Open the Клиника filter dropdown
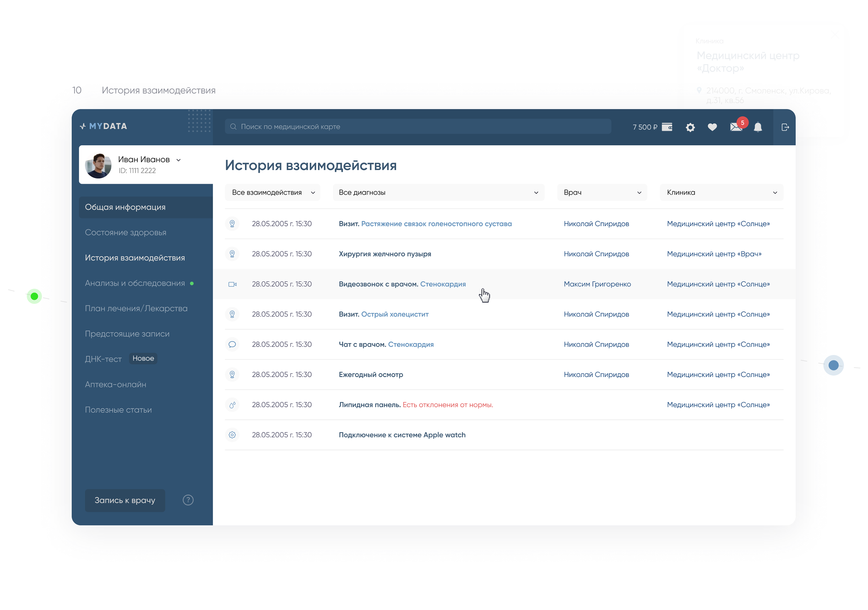The width and height of the screenshot is (868, 610). coord(721,192)
